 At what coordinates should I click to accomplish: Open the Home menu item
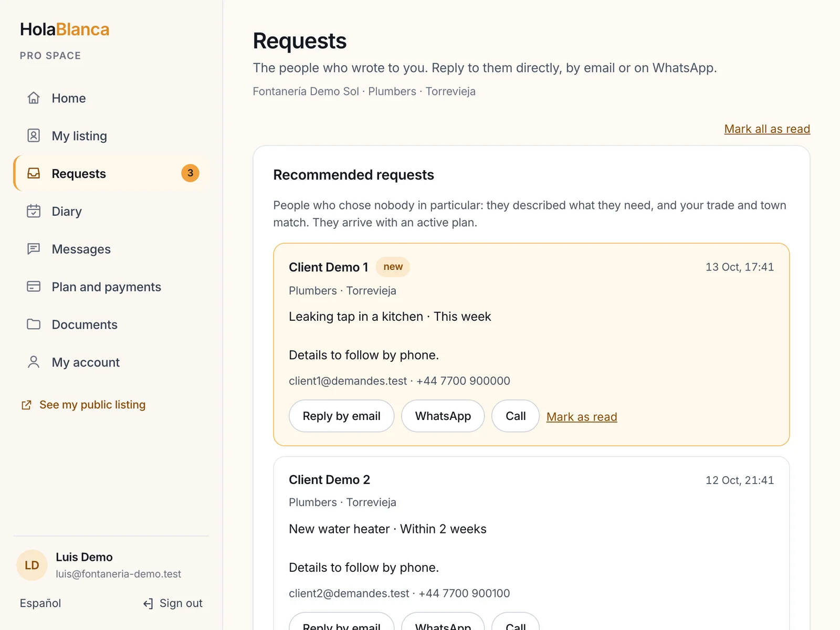(x=111, y=98)
